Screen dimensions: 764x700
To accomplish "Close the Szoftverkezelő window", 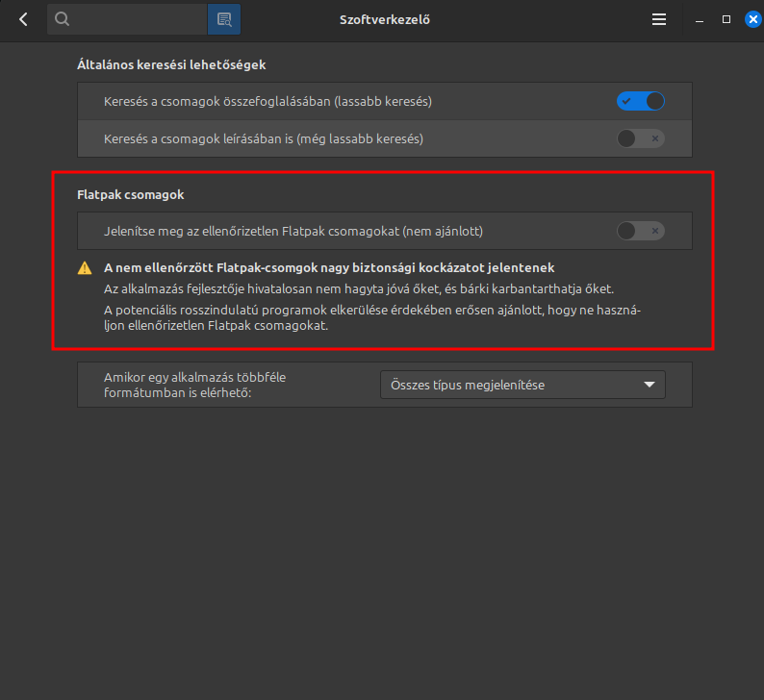I will click(x=752, y=19).
